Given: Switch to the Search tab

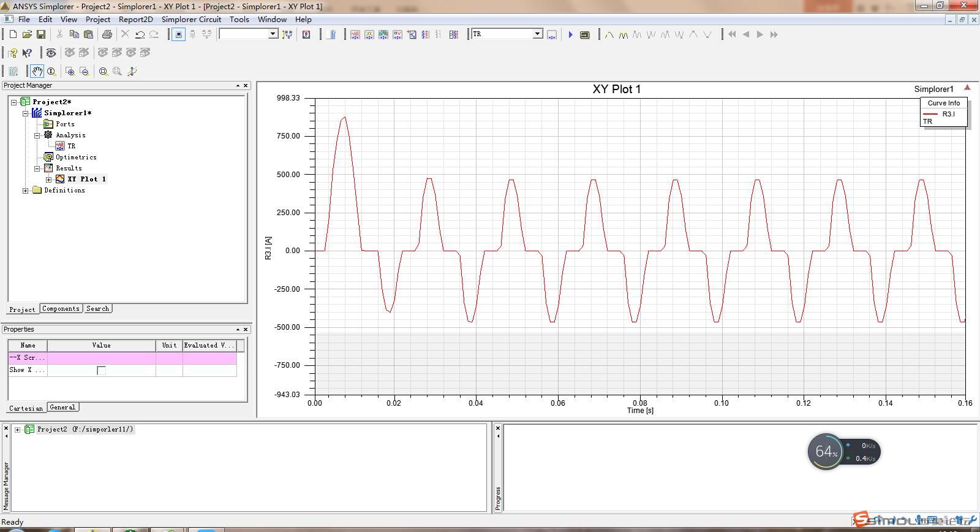Looking at the screenshot, I should (x=97, y=308).
